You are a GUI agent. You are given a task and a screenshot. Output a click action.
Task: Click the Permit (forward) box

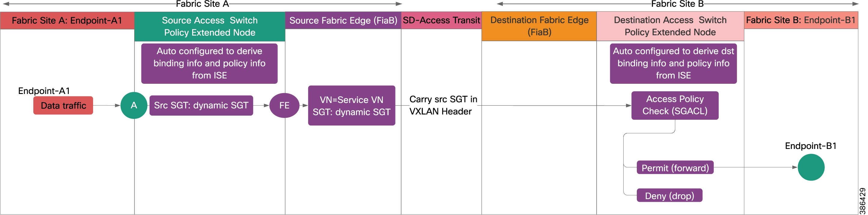pyautogui.click(x=675, y=168)
